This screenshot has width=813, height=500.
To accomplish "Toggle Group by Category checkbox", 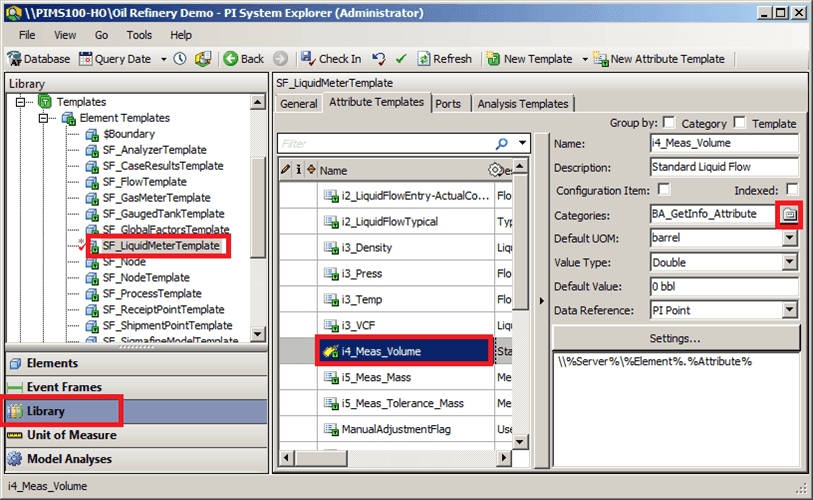I will click(669, 122).
